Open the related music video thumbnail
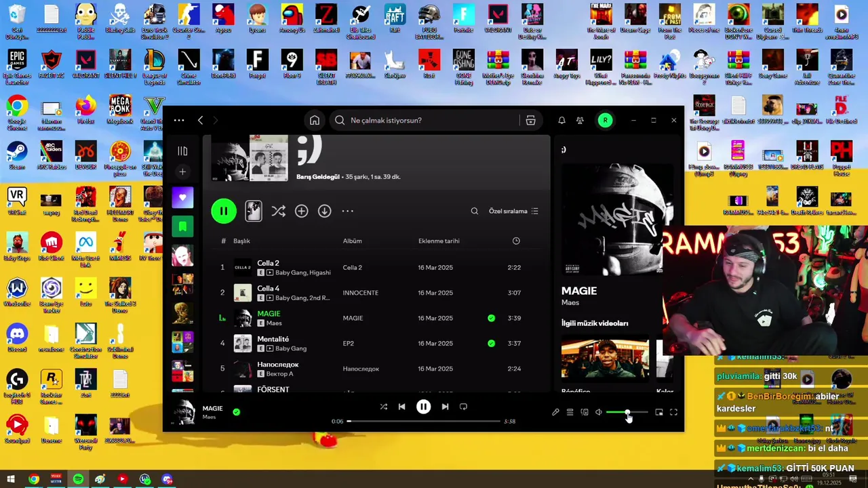 click(x=605, y=359)
